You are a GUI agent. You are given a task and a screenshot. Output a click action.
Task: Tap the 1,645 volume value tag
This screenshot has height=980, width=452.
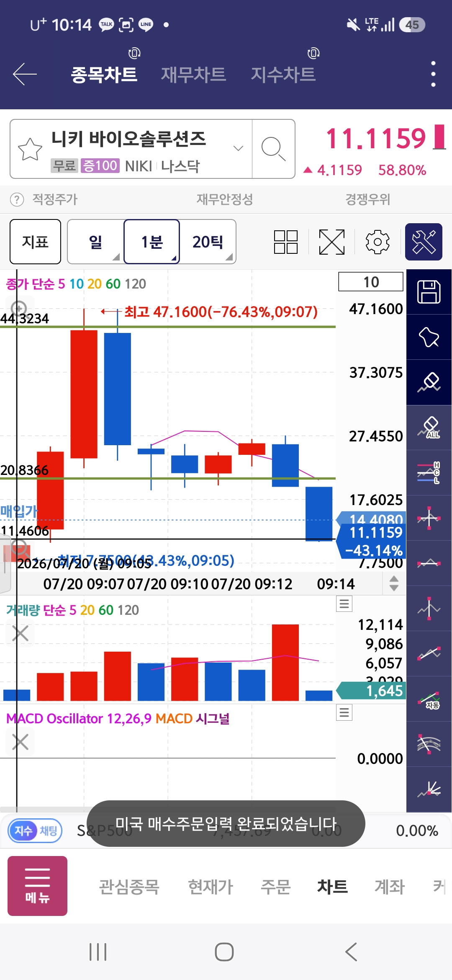(x=371, y=691)
